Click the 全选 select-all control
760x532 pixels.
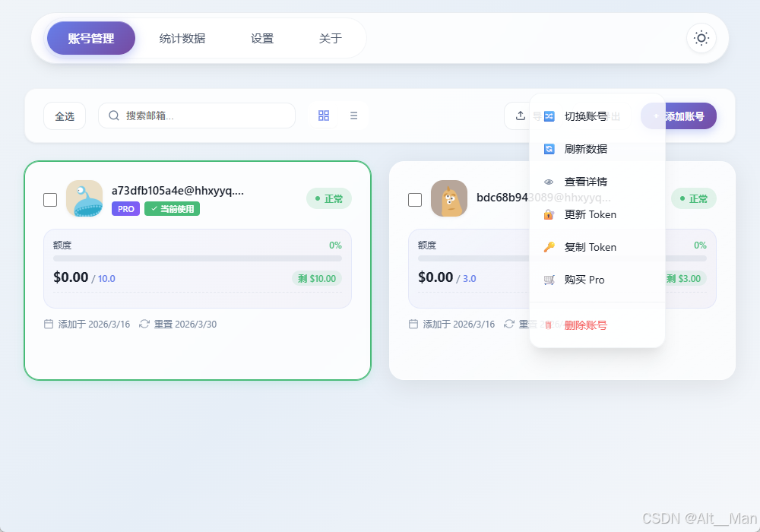click(65, 116)
